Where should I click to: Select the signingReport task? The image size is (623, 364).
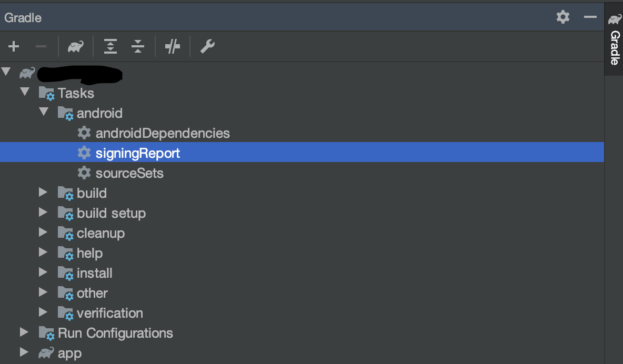137,153
